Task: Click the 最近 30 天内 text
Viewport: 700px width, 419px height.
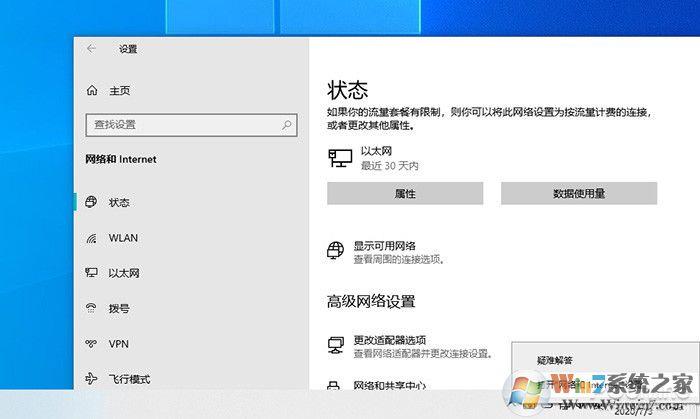Action: point(390,166)
